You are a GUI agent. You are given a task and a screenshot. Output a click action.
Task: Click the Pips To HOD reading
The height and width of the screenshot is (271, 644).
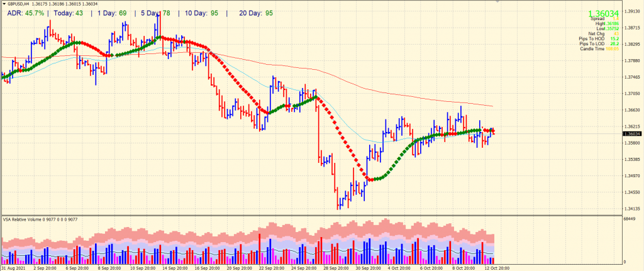click(596, 38)
